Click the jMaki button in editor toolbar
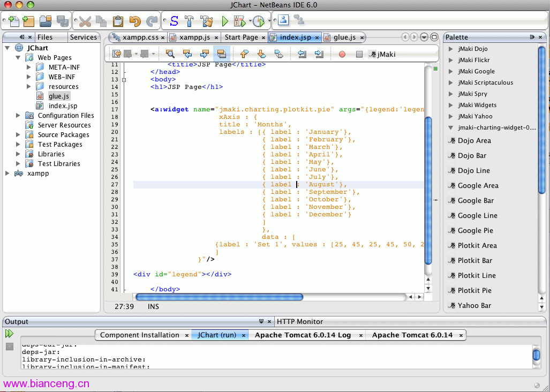The width and height of the screenshot is (550, 392). point(383,54)
